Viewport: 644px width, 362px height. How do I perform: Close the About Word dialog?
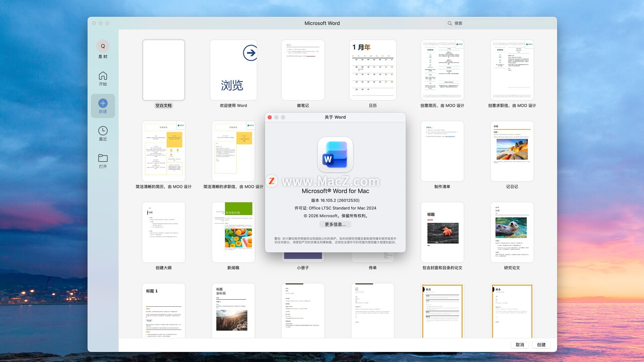pyautogui.click(x=270, y=117)
